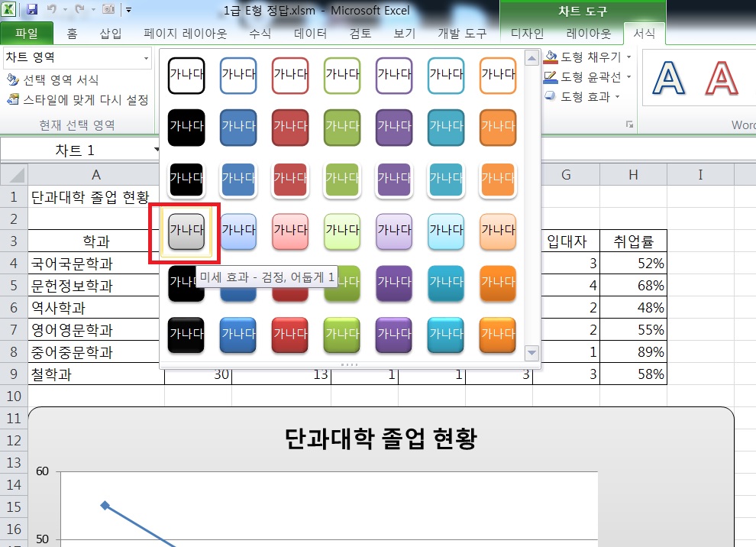Click the Save icon in quick access toolbar
Image resolution: width=756 pixels, height=547 pixels.
pyautogui.click(x=32, y=11)
